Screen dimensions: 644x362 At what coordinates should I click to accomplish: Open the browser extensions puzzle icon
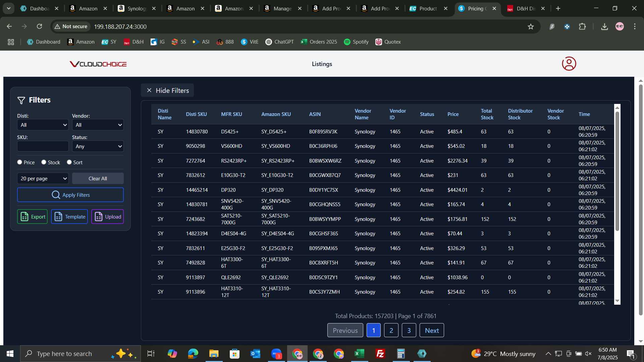pyautogui.click(x=582, y=26)
